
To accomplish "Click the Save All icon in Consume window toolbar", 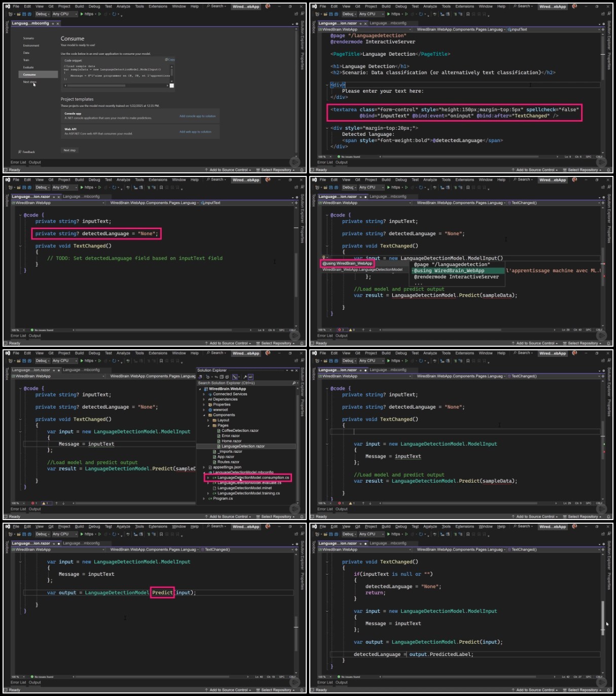I will [x=29, y=14].
